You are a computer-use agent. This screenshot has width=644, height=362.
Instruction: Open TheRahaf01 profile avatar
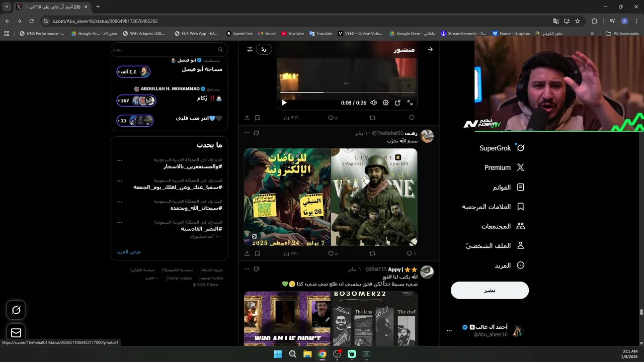click(x=427, y=136)
